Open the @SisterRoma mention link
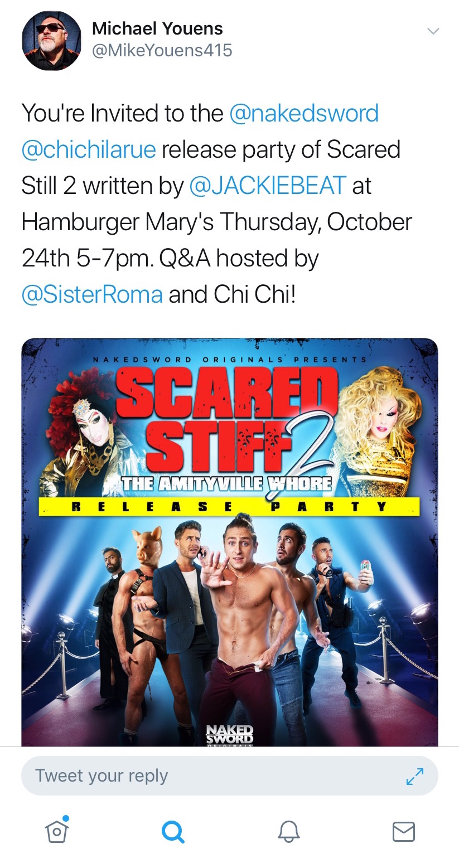The image size is (459, 868). 92,294
